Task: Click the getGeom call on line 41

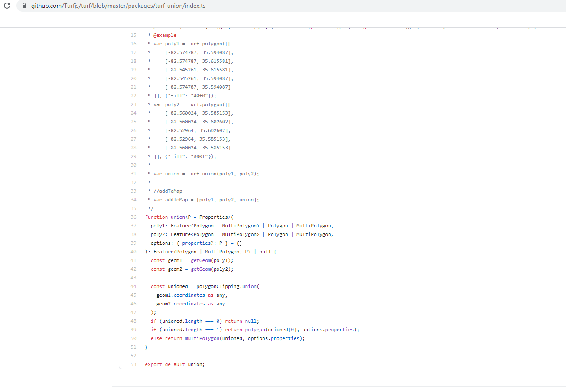Action: [200, 260]
